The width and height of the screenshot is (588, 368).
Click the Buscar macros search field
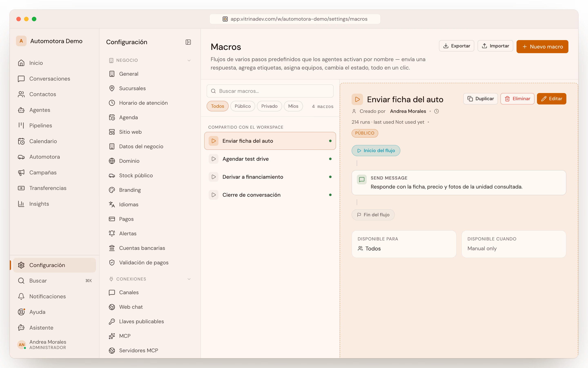click(x=270, y=91)
